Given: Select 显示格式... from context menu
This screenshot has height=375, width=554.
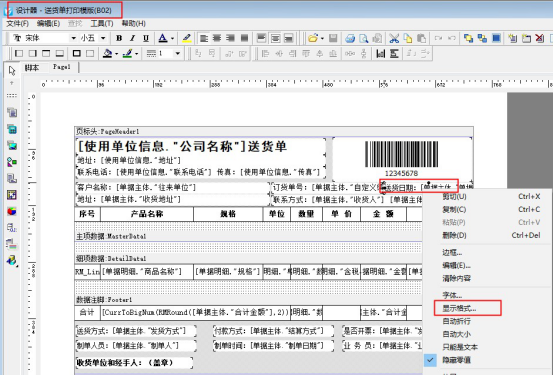Looking at the screenshot, I should [459, 308].
